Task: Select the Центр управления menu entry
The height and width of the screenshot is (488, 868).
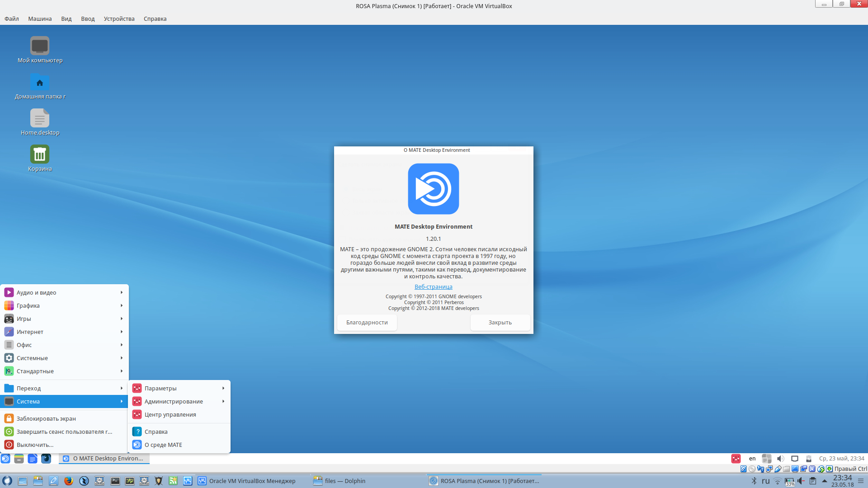Action: pos(170,414)
